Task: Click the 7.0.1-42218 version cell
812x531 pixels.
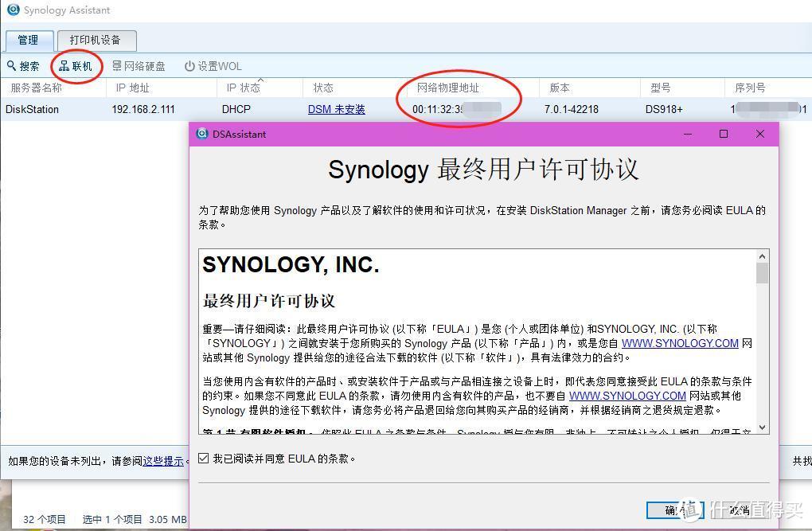Action: 572,109
